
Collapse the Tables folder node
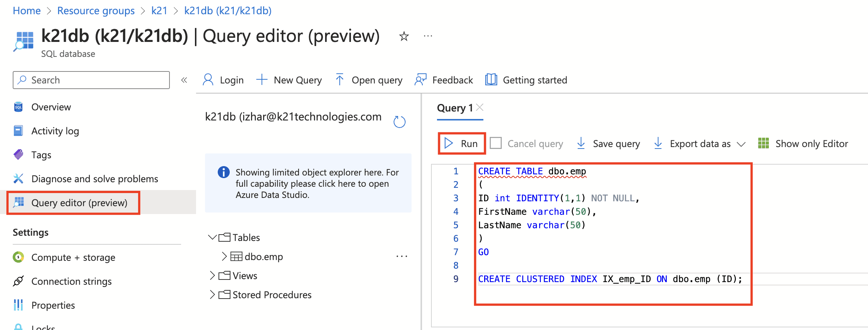212,237
